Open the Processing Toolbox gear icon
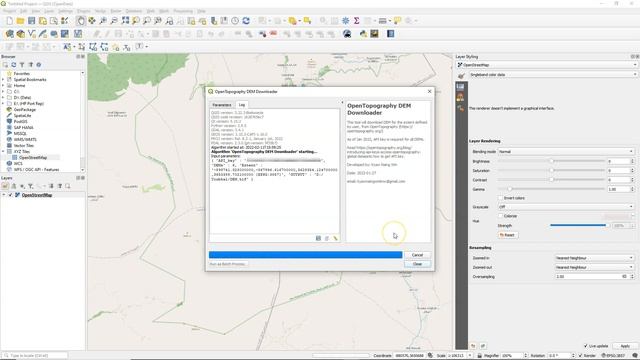Image resolution: width=640 pixels, height=360 pixels. 345,21
